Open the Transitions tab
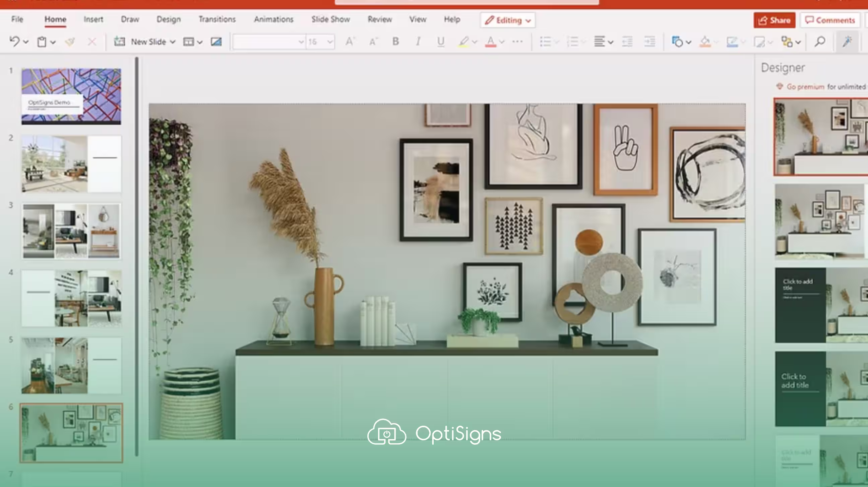Viewport: 868px width, 487px height. point(217,19)
